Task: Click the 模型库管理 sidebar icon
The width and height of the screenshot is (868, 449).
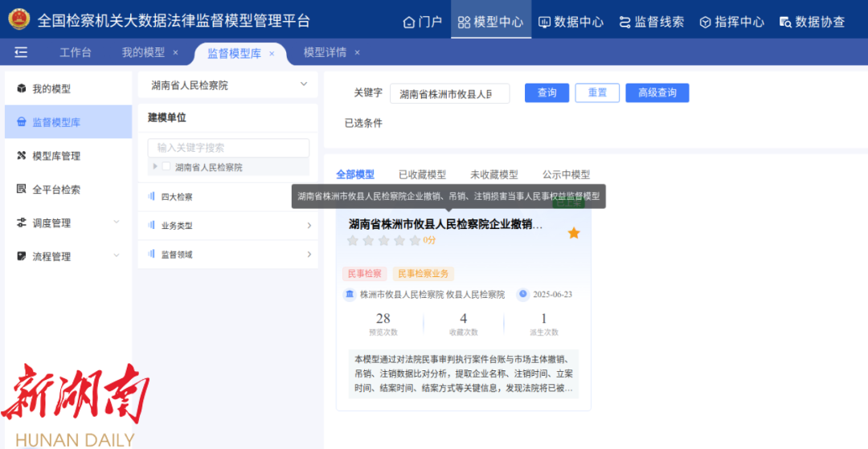Action: click(21, 156)
